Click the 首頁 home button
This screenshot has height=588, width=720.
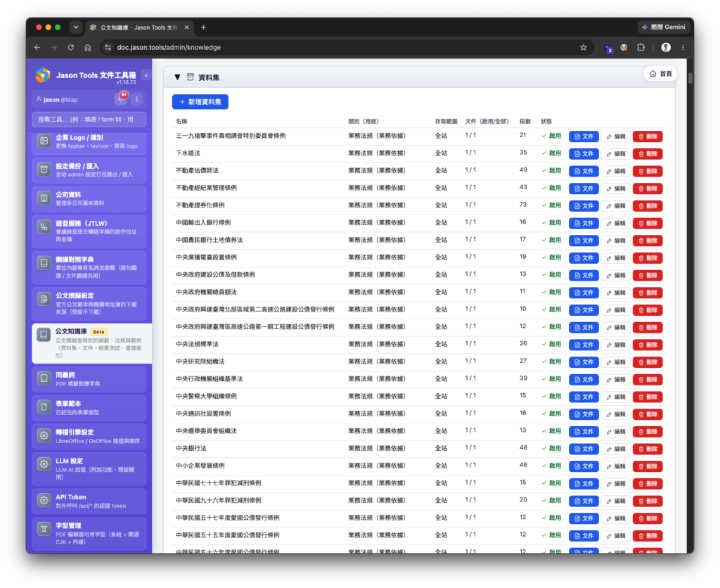coord(660,73)
